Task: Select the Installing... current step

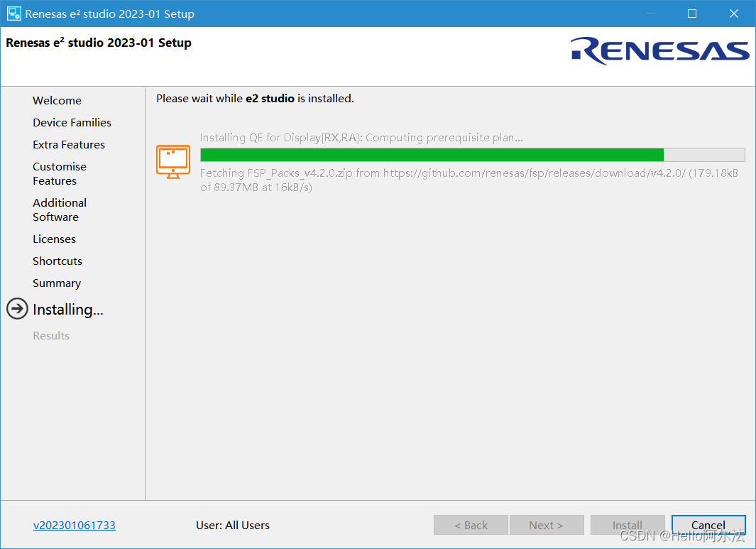Action: click(68, 309)
